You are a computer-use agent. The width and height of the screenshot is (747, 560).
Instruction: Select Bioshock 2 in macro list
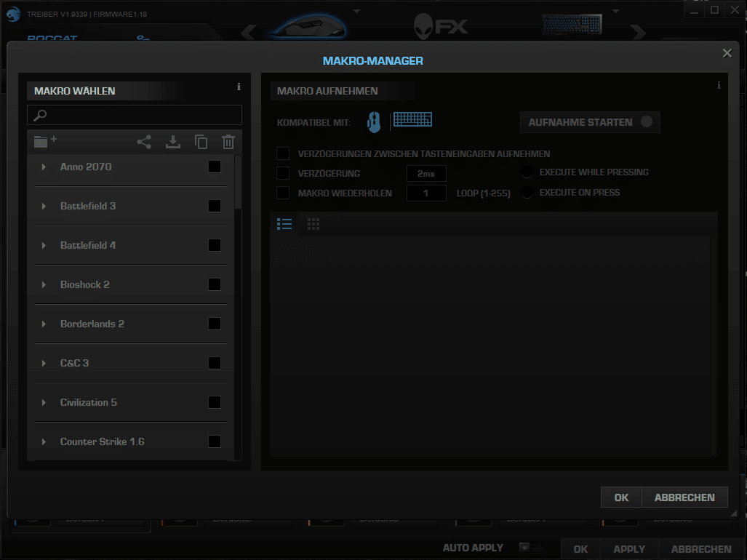(x=85, y=284)
